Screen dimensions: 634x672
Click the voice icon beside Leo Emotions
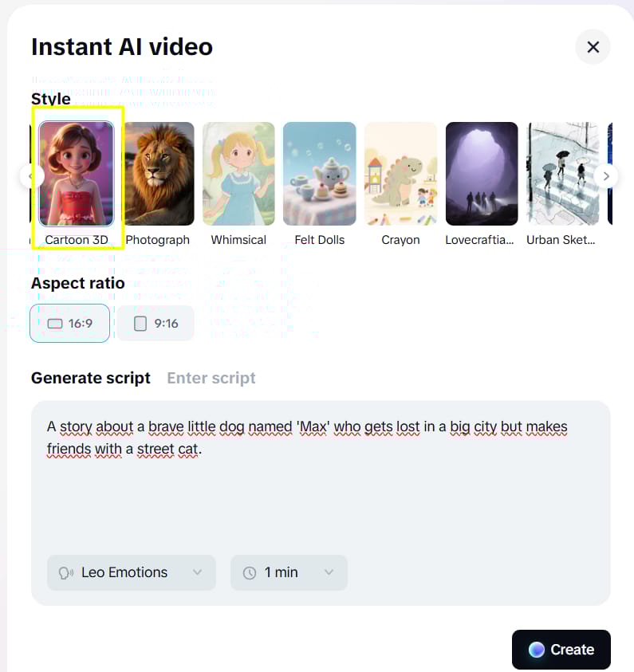tap(66, 573)
